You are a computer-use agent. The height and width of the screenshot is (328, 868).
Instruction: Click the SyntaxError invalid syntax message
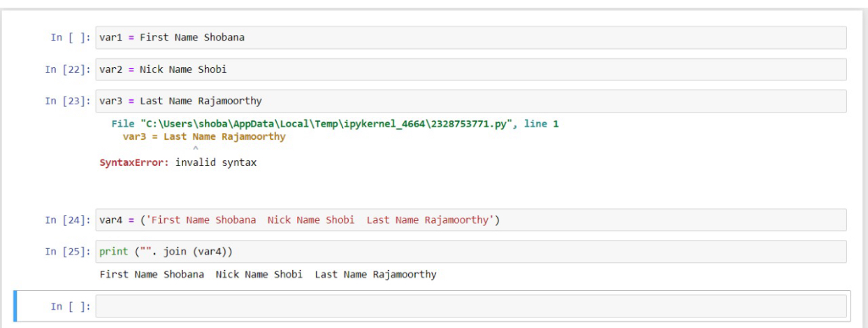click(178, 163)
